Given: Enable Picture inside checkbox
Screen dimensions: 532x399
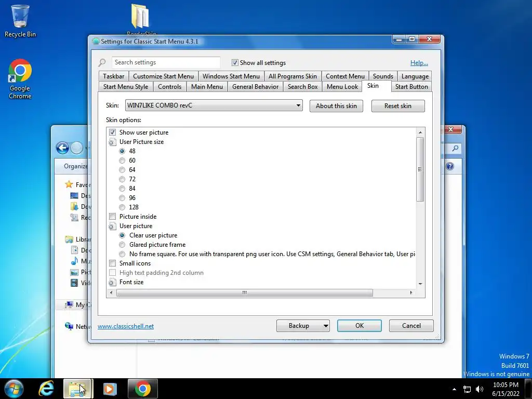Looking at the screenshot, I should (112, 217).
